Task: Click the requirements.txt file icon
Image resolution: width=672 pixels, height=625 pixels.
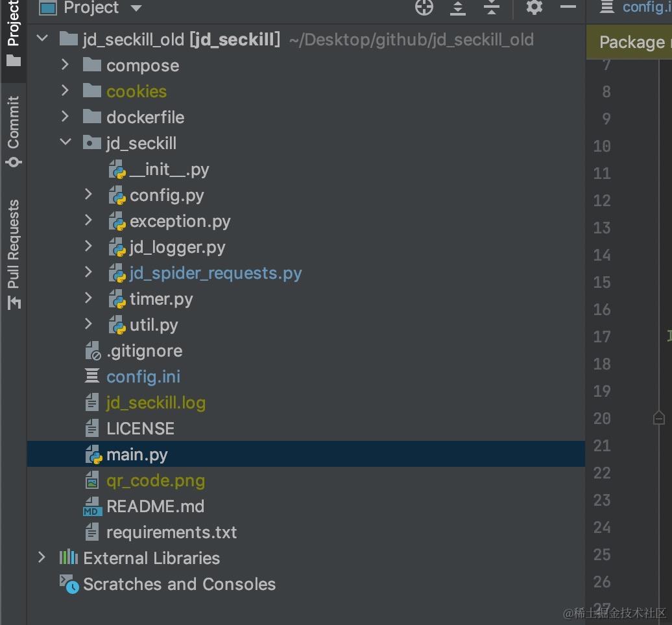Action: click(x=91, y=532)
